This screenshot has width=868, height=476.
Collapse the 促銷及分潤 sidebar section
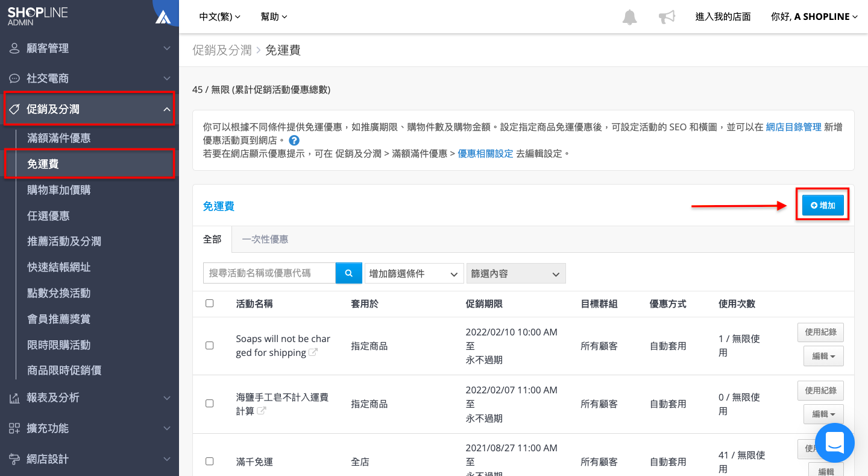coord(89,109)
